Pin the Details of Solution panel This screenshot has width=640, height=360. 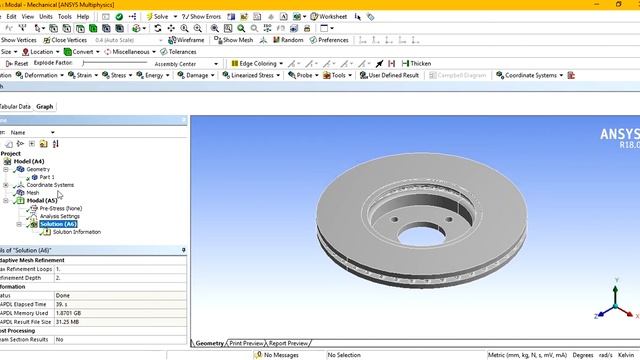click(184, 250)
